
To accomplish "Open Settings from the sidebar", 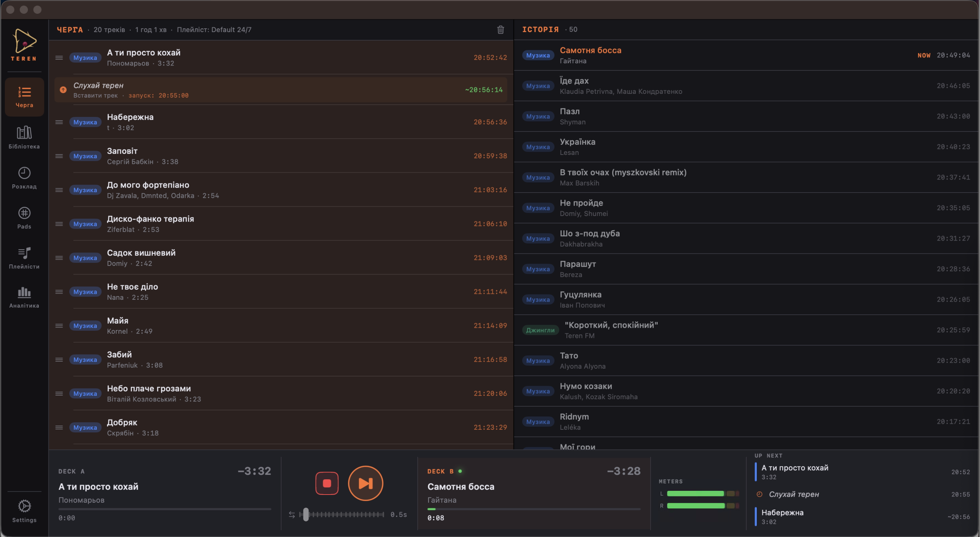I will coord(24,511).
